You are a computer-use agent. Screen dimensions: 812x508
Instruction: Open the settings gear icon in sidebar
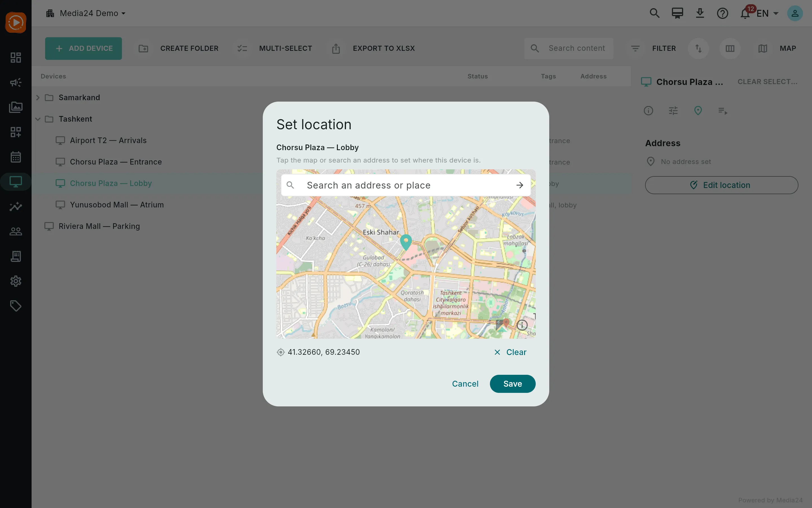click(16, 281)
